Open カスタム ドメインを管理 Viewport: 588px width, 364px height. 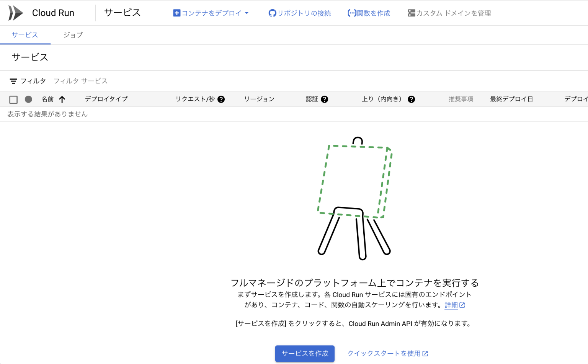coord(449,13)
